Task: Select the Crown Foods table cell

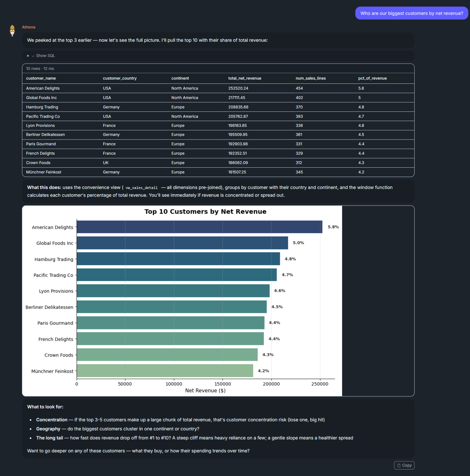Action: click(38, 163)
